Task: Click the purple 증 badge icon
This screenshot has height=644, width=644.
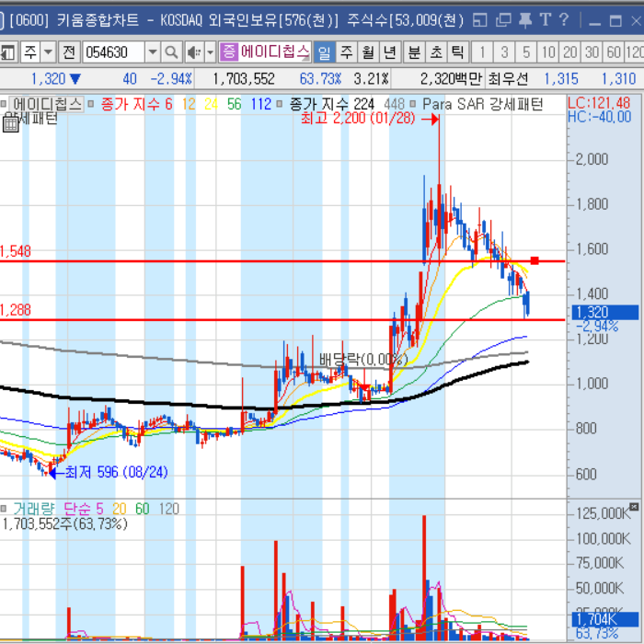Action: click(x=229, y=52)
